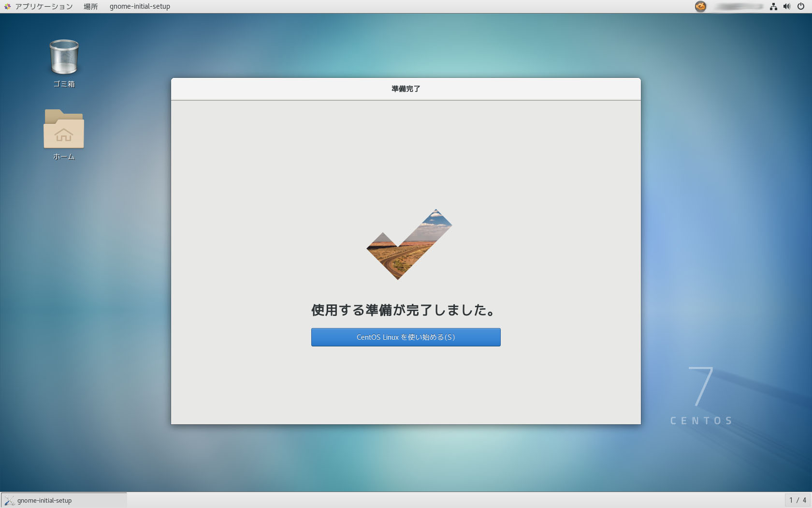Click the blurred user name in top bar
Image resolution: width=812 pixels, height=508 pixels.
738,6
